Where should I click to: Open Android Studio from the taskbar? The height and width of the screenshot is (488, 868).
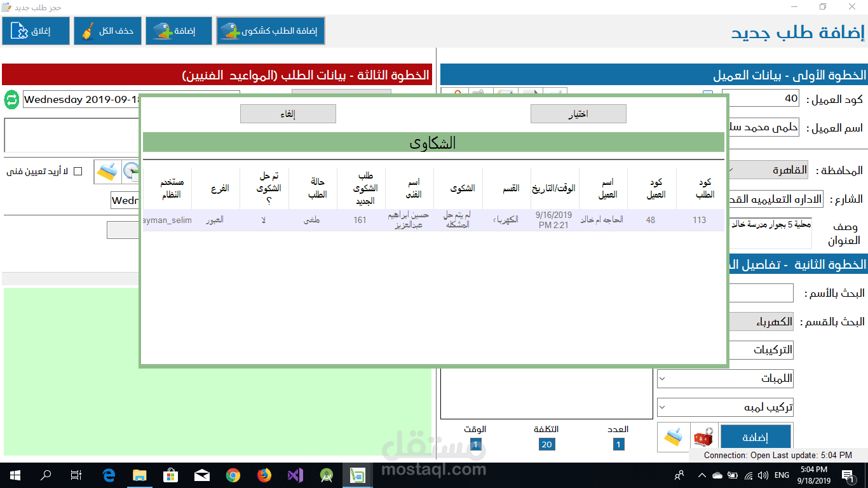coord(327,475)
